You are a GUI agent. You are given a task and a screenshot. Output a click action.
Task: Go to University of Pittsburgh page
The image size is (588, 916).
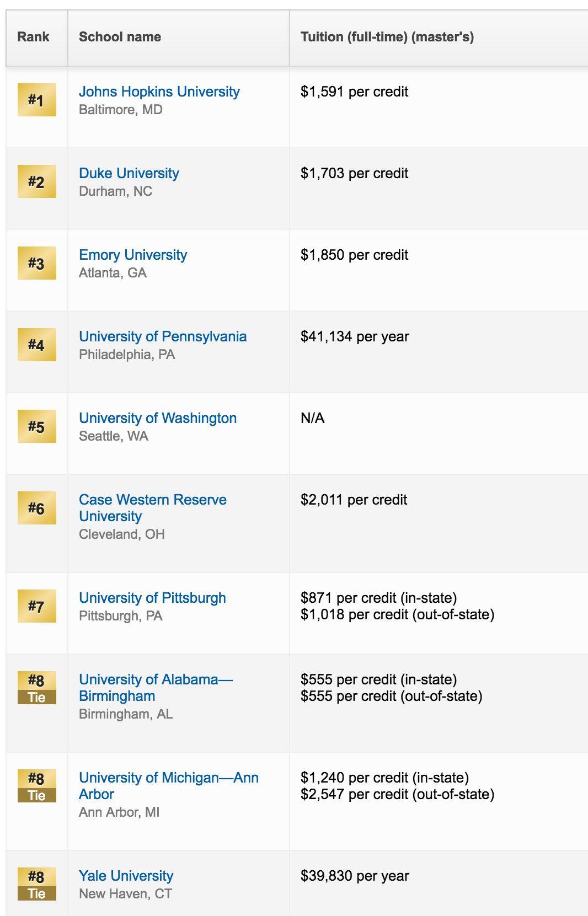(152, 598)
